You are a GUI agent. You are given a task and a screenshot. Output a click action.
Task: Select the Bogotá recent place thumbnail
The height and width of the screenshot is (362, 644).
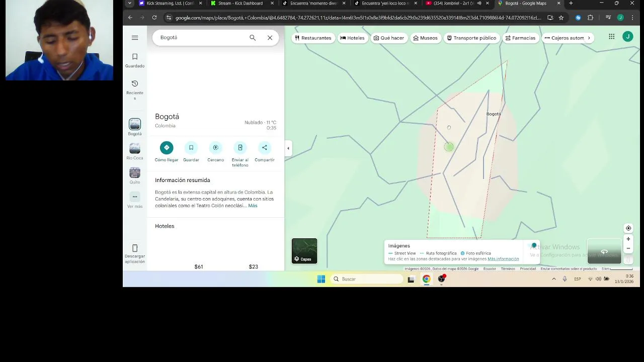pyautogui.click(x=135, y=124)
